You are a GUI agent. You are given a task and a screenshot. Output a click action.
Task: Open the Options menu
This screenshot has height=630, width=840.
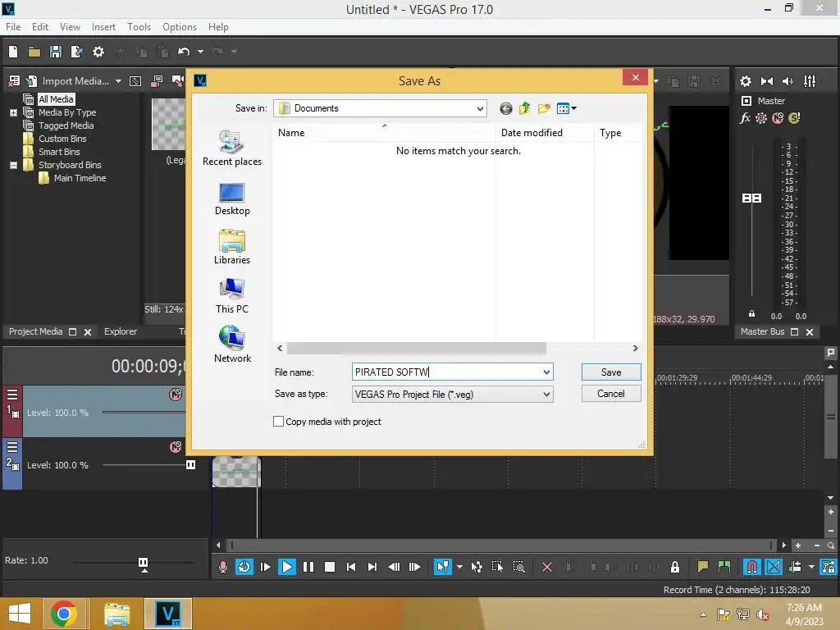(180, 27)
